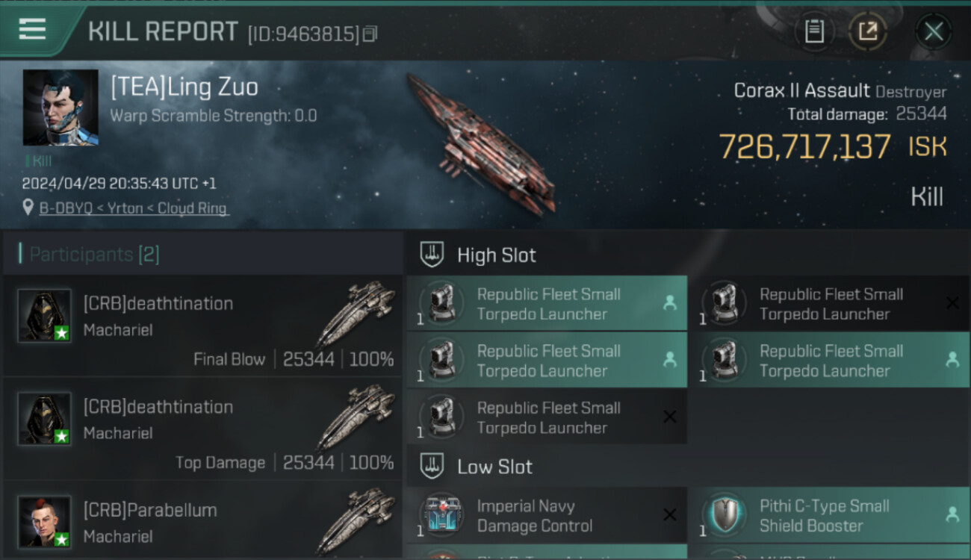
Task: Open the B-DBYQ Yrton Cloud Ring location link
Action: pos(134,208)
